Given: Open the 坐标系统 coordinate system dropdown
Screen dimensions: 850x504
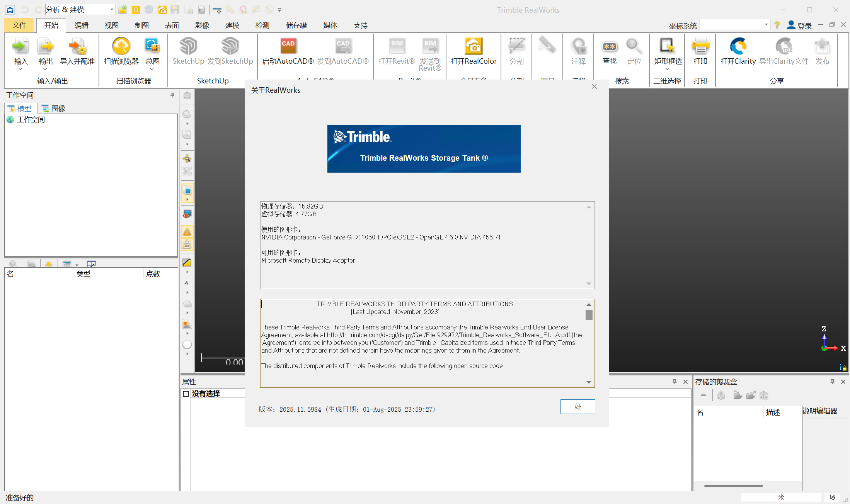Looking at the screenshot, I should tap(766, 25).
